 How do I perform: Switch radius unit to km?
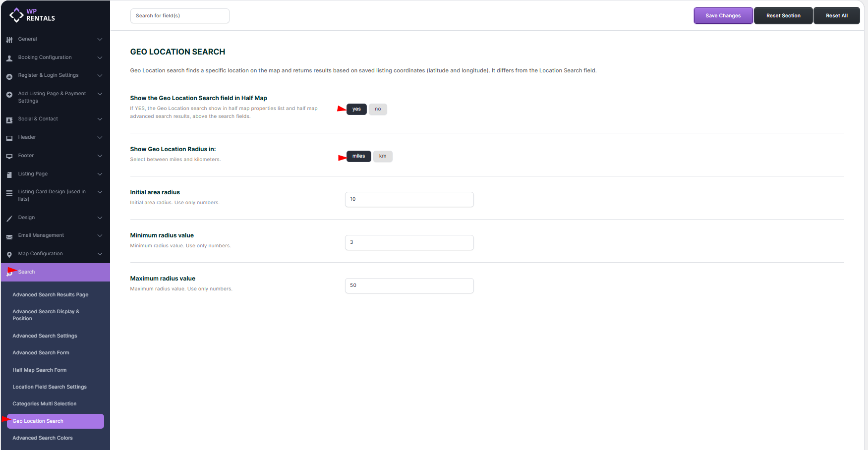[383, 156]
